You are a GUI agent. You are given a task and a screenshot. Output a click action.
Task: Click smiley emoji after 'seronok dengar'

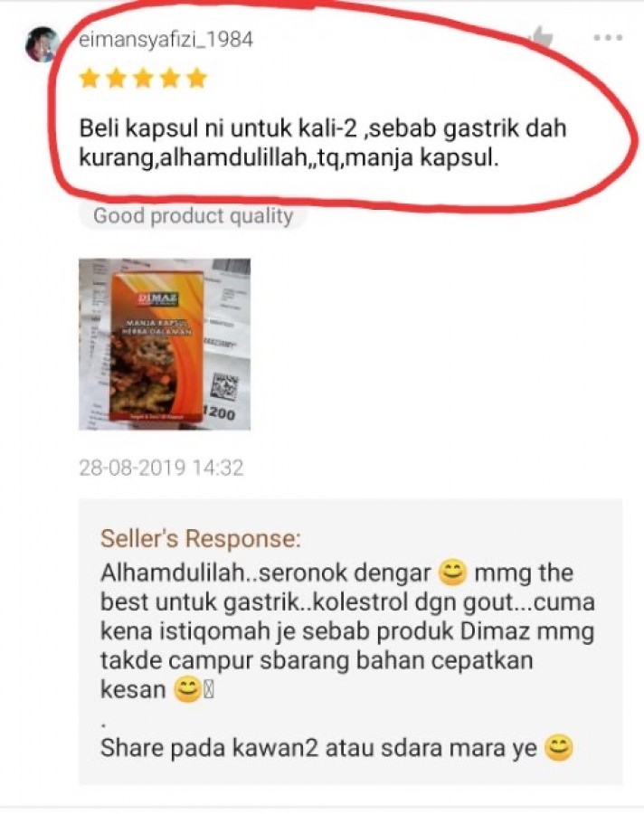click(453, 573)
